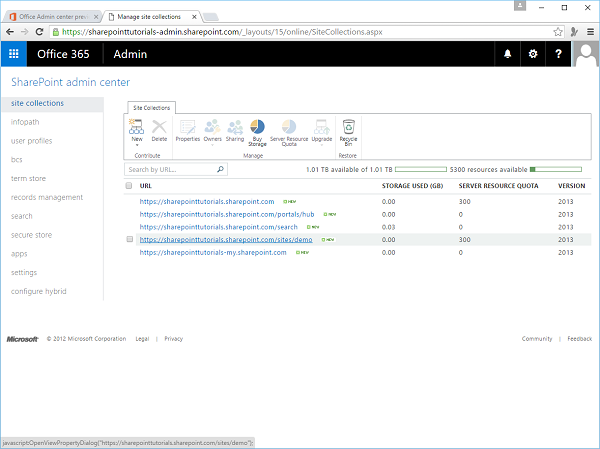Click the help question mark icon
600x449 pixels.
tap(558, 54)
